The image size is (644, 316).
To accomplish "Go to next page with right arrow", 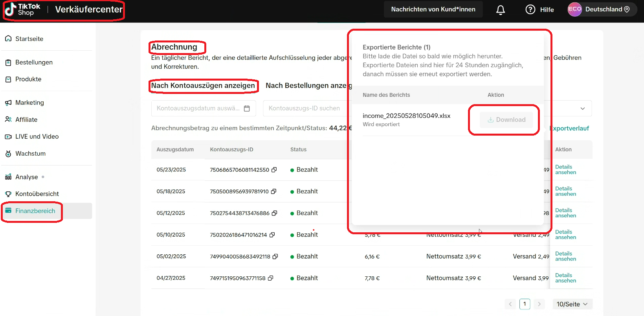I will tap(539, 304).
